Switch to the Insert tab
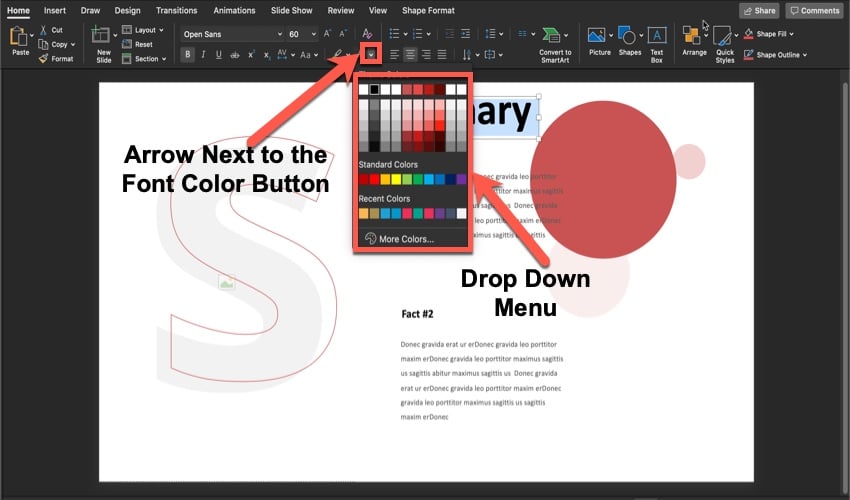The height and width of the screenshot is (500, 850). (55, 10)
